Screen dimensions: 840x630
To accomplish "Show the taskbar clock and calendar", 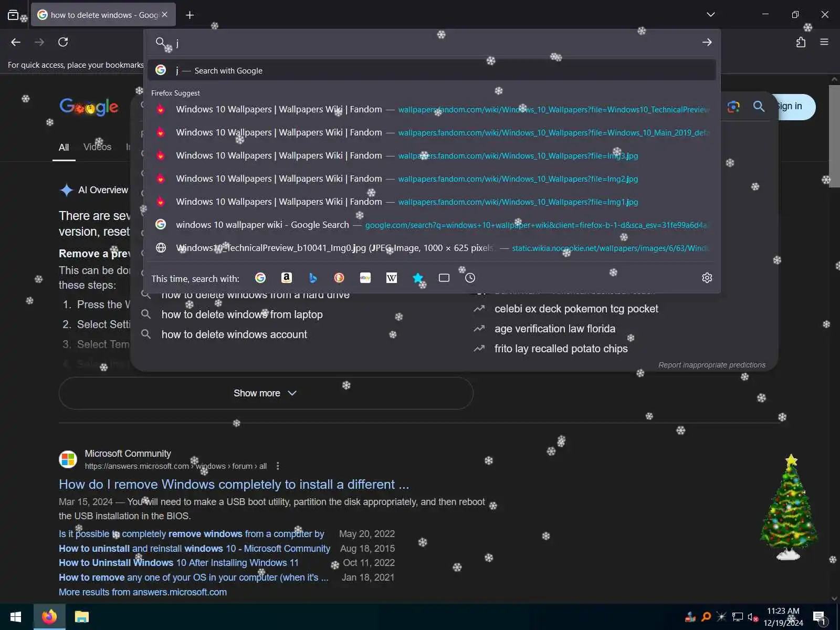I will tap(783, 617).
